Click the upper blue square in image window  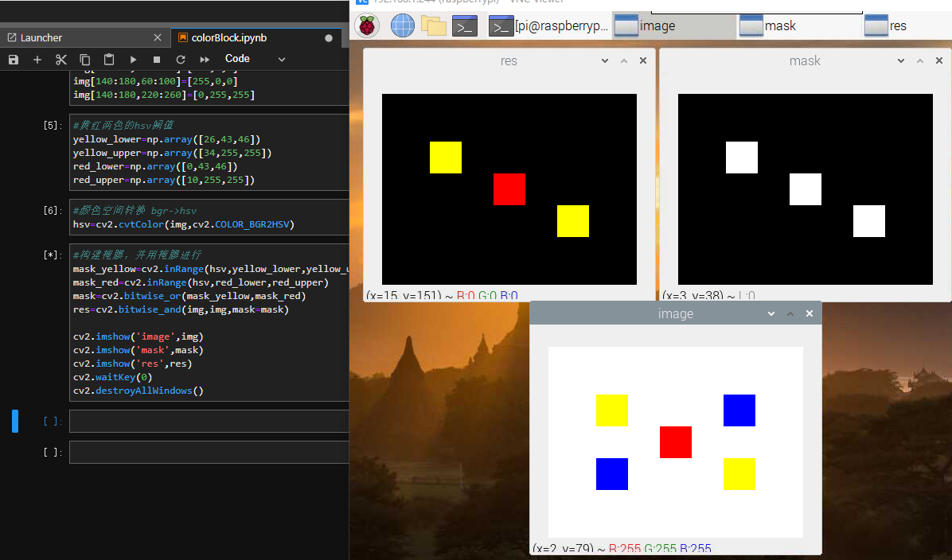coord(739,410)
